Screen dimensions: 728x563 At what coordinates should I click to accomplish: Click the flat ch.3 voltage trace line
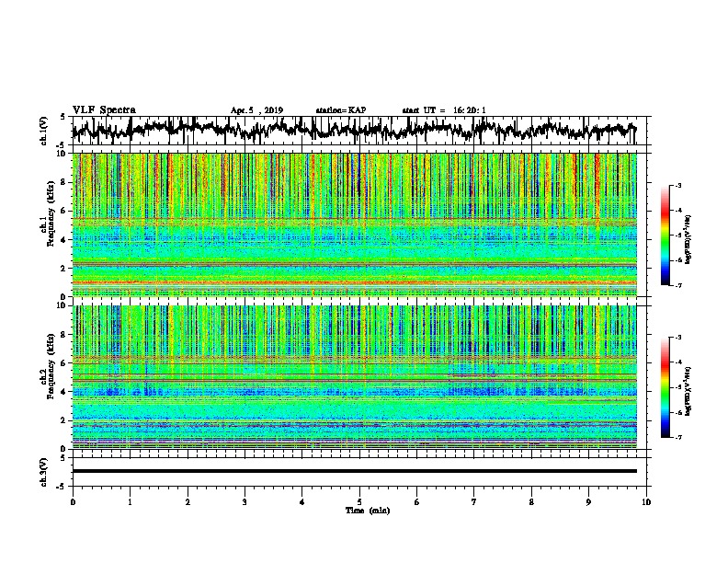click(x=354, y=471)
